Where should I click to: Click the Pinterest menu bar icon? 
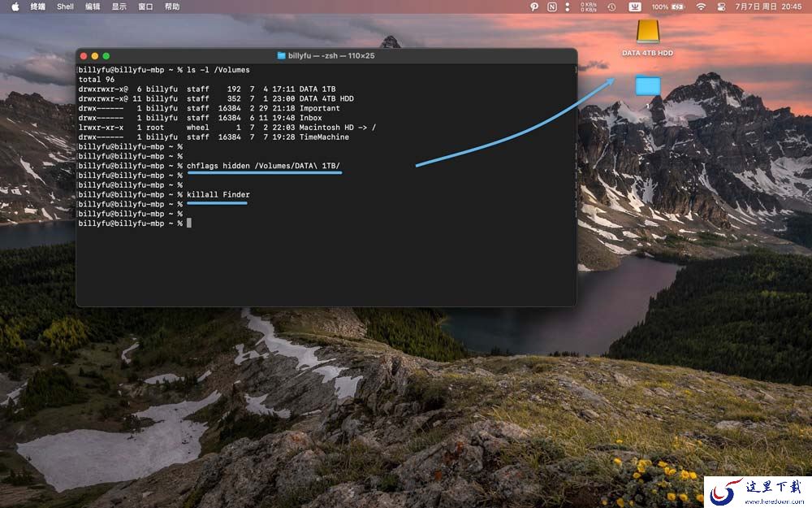pos(534,7)
